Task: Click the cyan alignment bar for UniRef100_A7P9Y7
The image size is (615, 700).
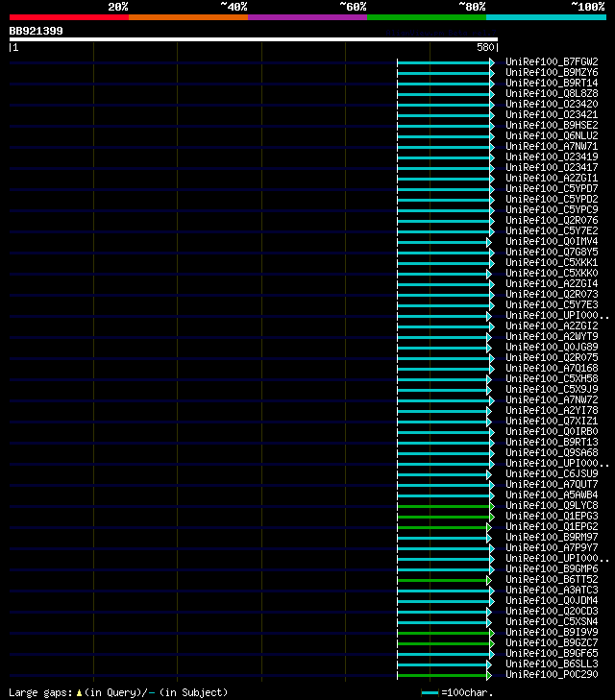Action: (x=444, y=548)
